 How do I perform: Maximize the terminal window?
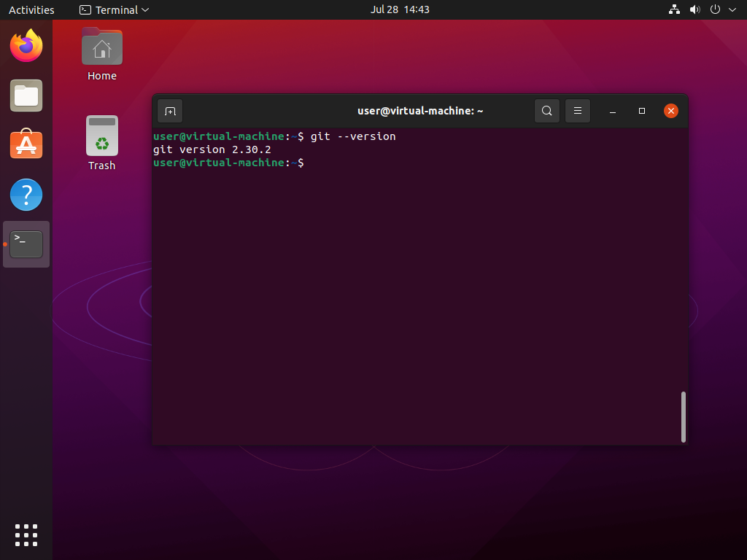click(642, 111)
